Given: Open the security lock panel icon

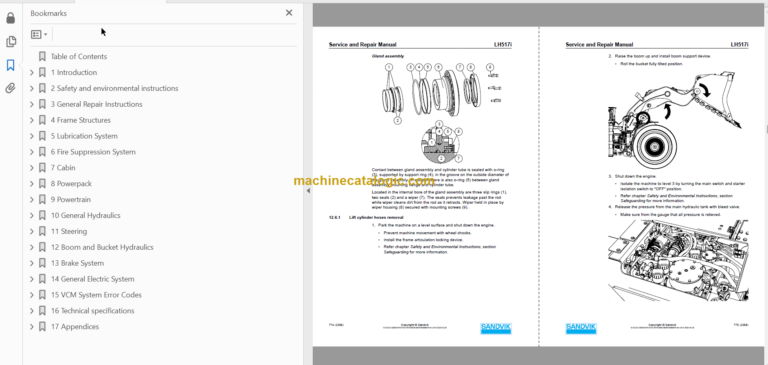Looking at the screenshot, I should pos(10,19).
